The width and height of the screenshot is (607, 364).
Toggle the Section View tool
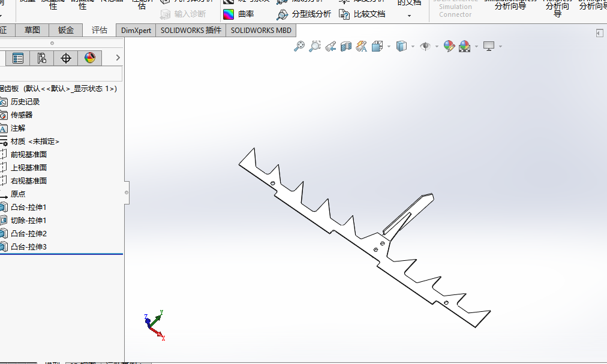coord(345,46)
